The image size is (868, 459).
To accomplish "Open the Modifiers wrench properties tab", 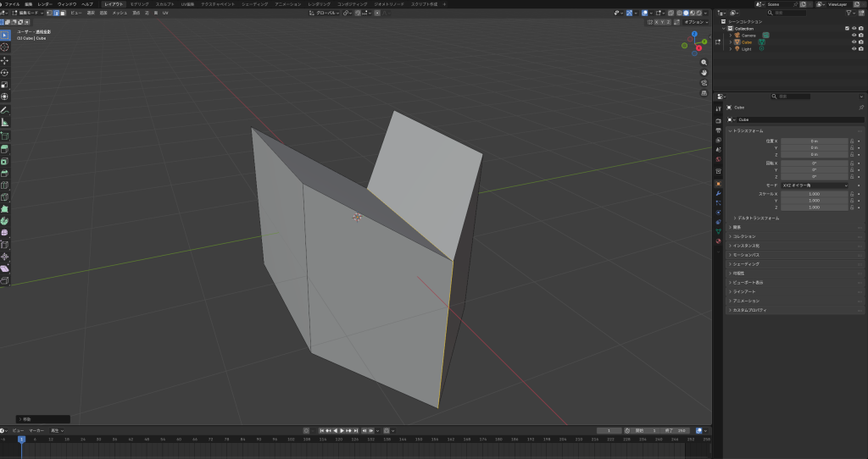I will pyautogui.click(x=719, y=193).
